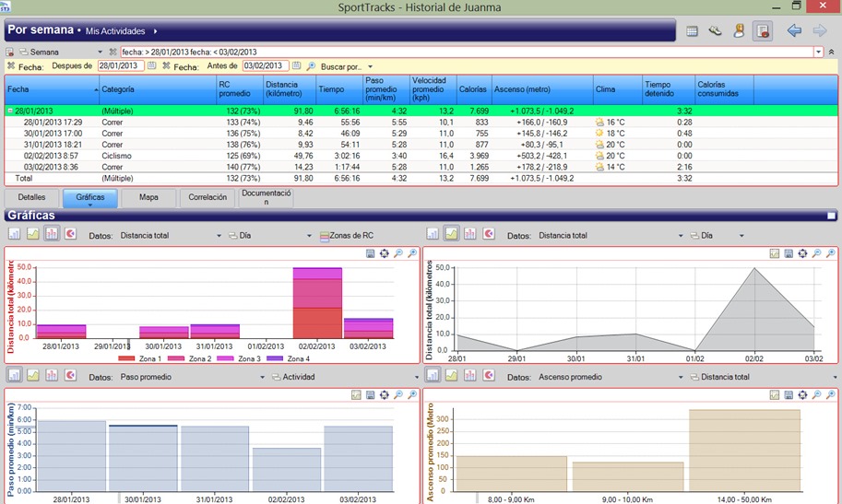Open the Buscar por dropdown
The image size is (842, 504).
click(x=370, y=67)
